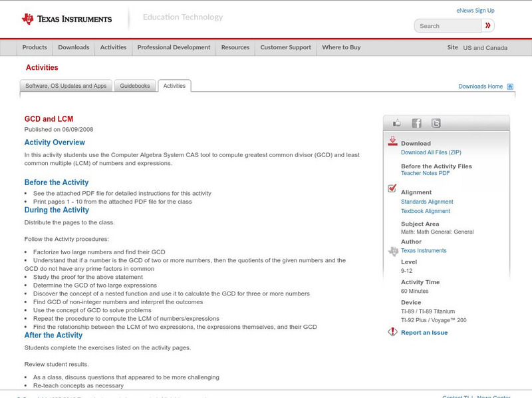Click the home icon beside Downloads Home
This screenshot has width=532, height=398.
[510, 87]
